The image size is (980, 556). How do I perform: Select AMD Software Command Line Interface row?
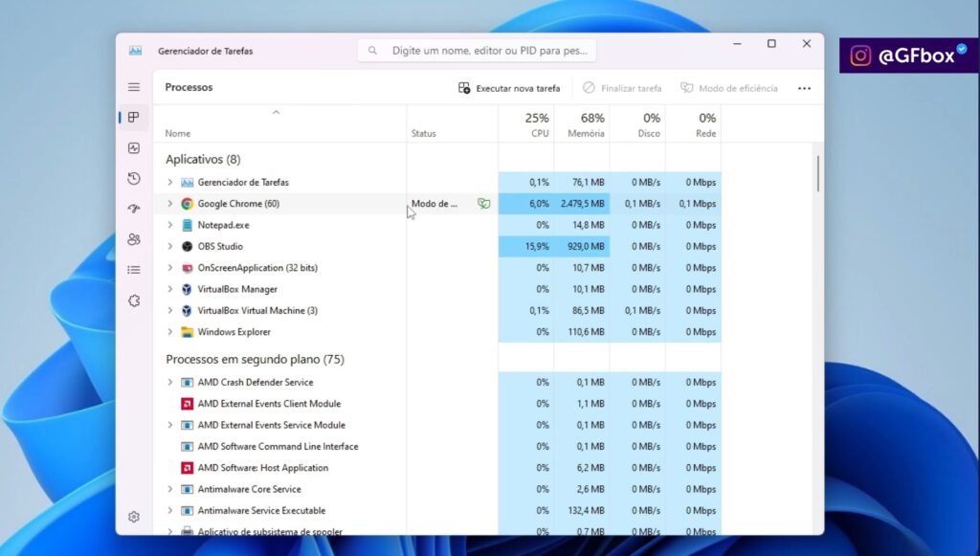click(436, 447)
